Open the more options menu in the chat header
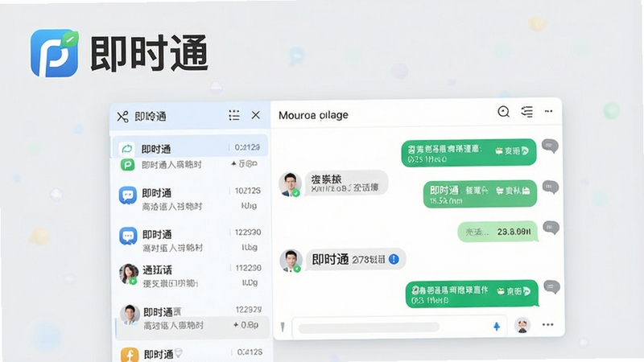This screenshot has width=644, height=362. coord(548,111)
